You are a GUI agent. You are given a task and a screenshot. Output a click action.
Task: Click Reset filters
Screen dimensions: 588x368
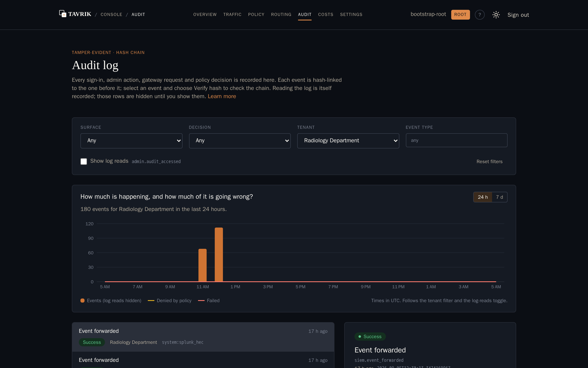489,162
